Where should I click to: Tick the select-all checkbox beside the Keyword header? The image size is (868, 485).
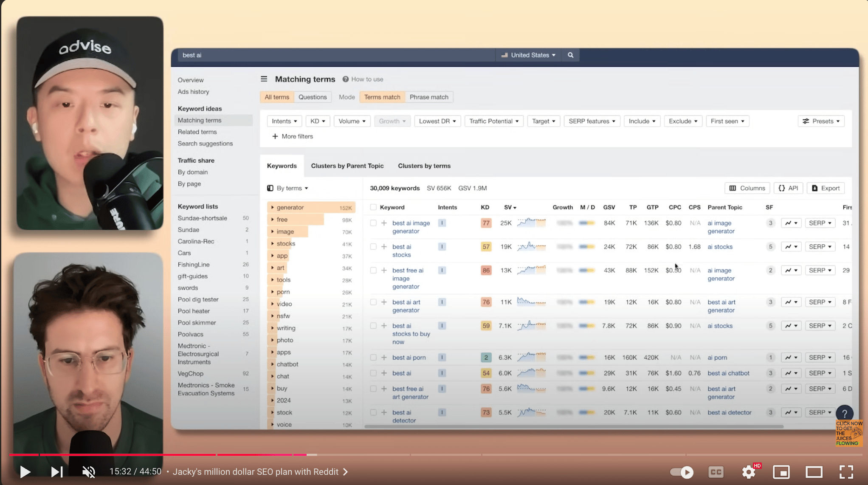point(373,207)
